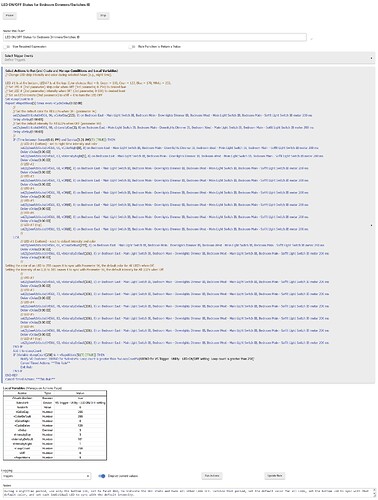Click the Run Actions button
Viewport: 378px width, 500px height.
tap(212, 476)
